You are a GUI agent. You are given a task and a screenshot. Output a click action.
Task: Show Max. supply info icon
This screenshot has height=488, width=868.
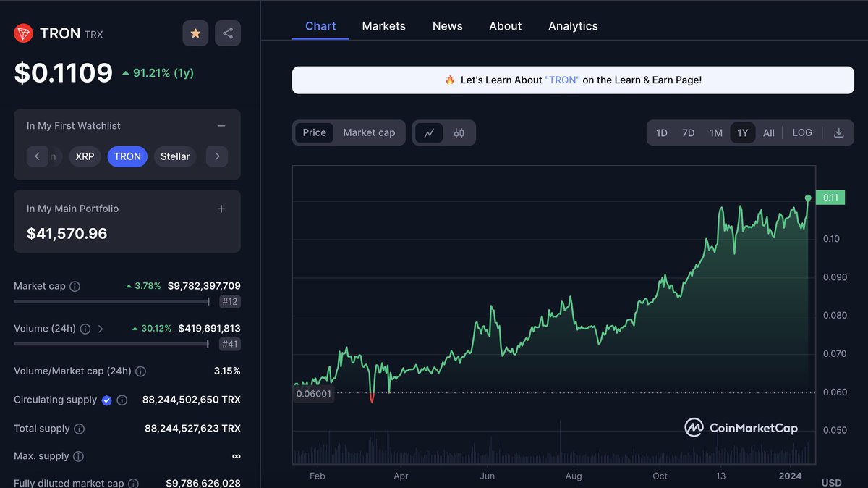click(78, 456)
